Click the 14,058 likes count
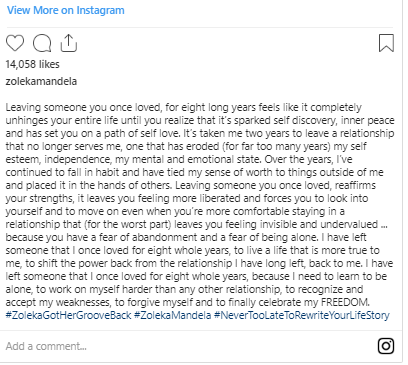 pyautogui.click(x=32, y=64)
